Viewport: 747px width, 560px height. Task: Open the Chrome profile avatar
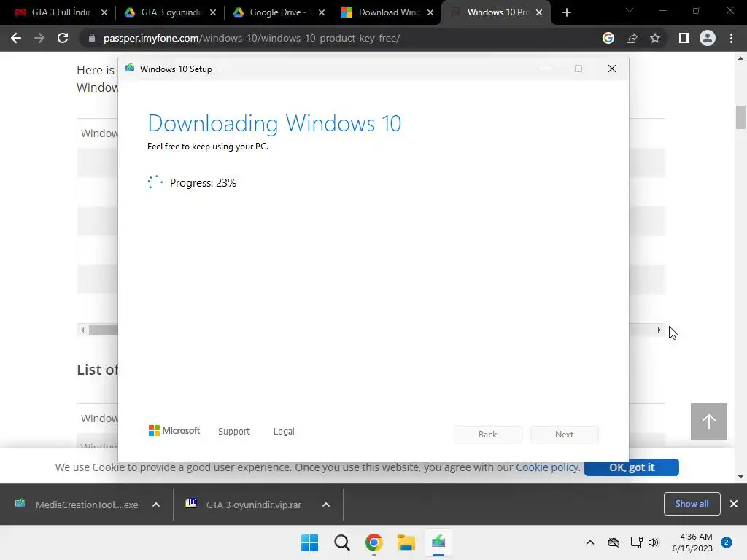pyautogui.click(x=708, y=38)
